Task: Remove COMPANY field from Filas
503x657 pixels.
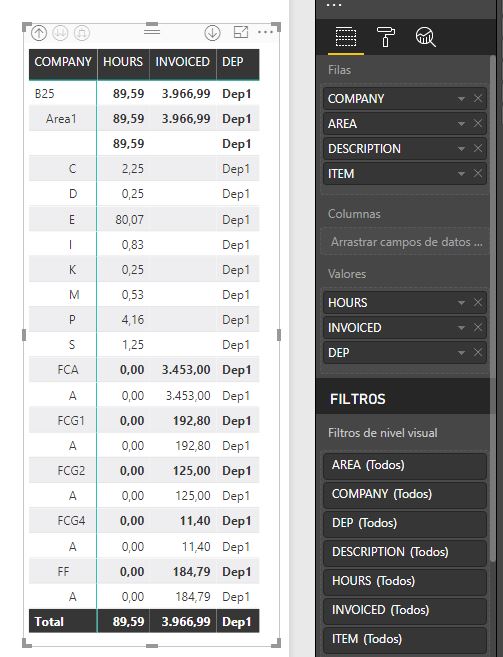Action: click(x=478, y=98)
